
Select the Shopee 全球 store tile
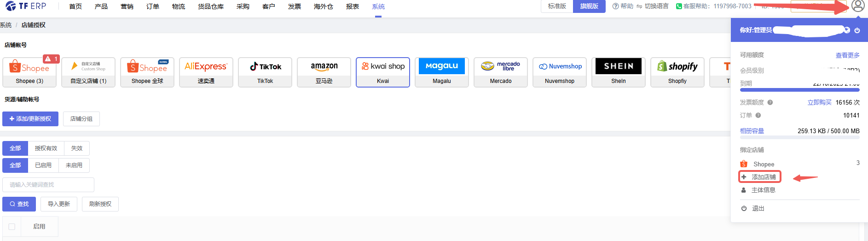147,72
